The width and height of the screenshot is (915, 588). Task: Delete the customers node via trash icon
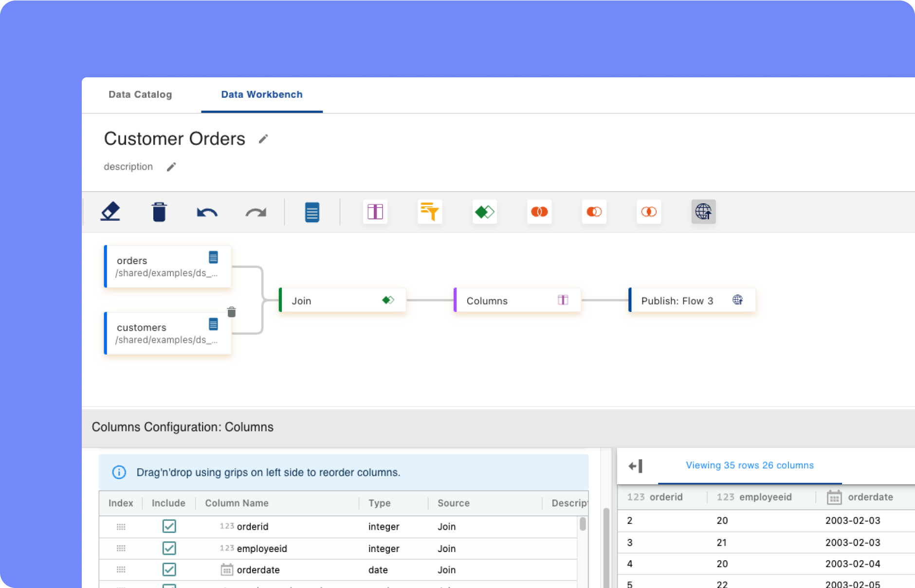pos(232,312)
